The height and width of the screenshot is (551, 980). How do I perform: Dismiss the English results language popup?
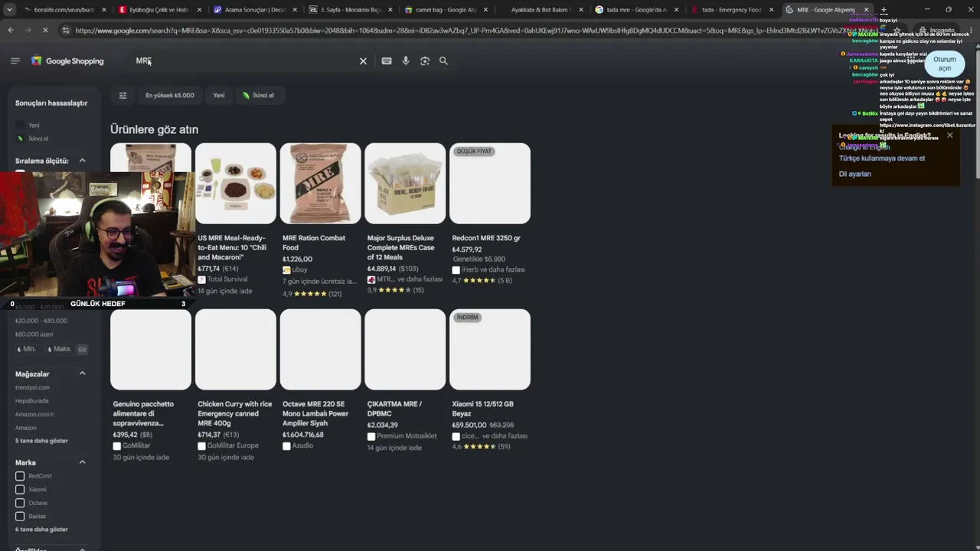click(x=950, y=135)
